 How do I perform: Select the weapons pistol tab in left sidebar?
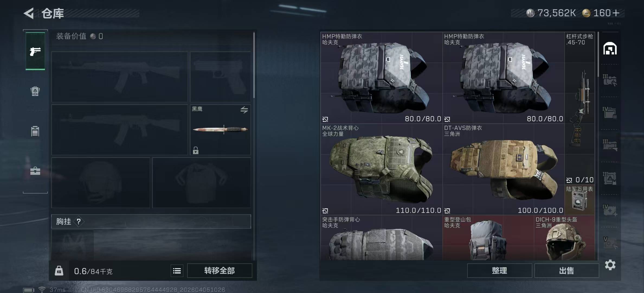35,51
